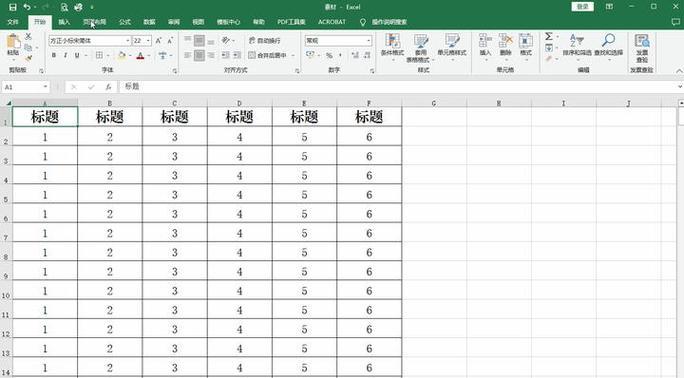Open Print Preview from the quick access toolbar
684x378 pixels.
coord(64,7)
